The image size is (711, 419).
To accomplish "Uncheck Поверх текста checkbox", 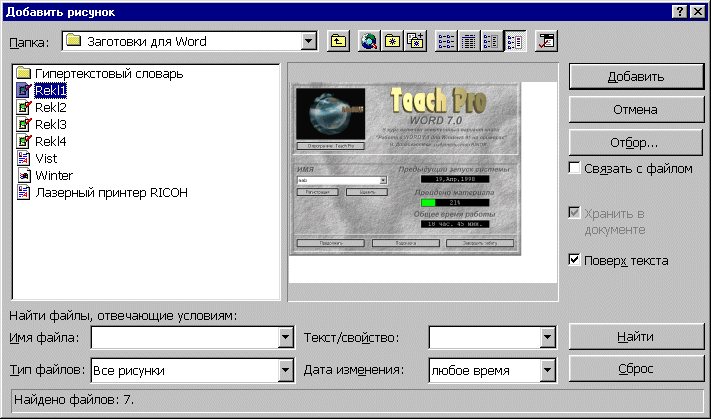I will point(574,260).
